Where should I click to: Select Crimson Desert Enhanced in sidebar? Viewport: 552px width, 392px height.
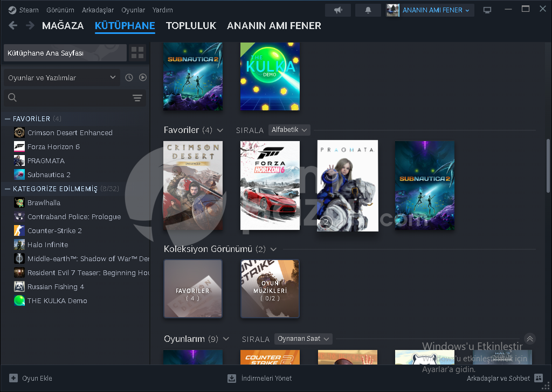coord(70,132)
